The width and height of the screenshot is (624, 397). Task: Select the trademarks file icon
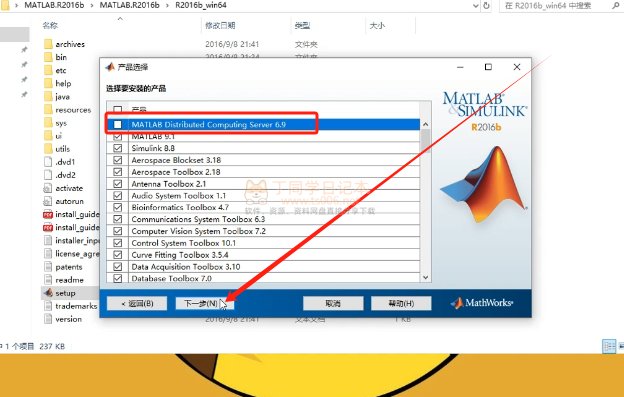point(48,306)
